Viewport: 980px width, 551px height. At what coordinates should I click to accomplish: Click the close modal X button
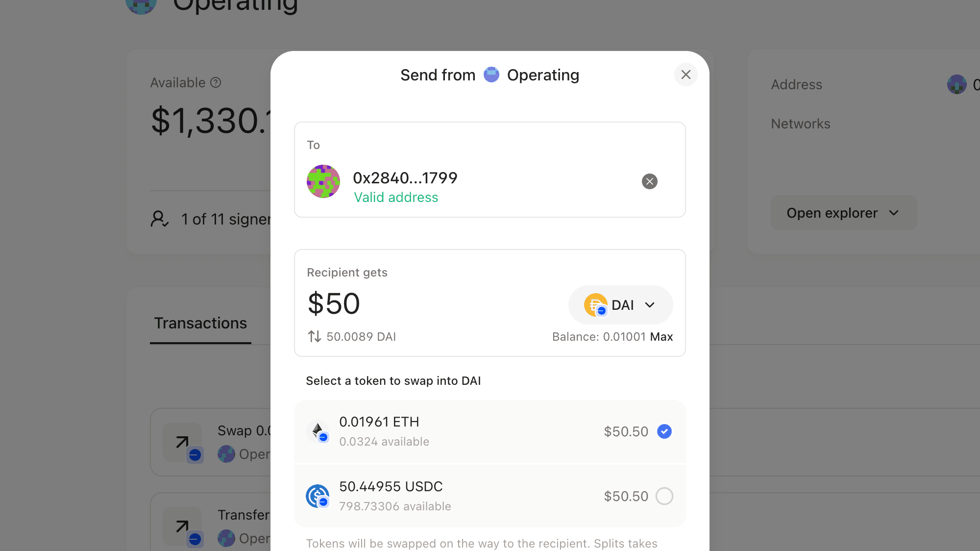coord(686,75)
